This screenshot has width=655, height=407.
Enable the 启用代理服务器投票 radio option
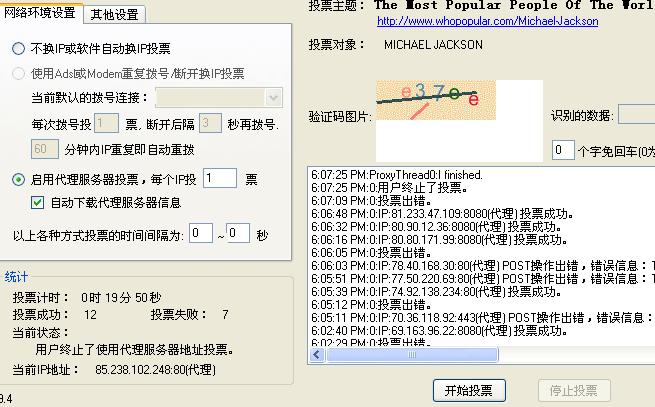click(x=19, y=179)
